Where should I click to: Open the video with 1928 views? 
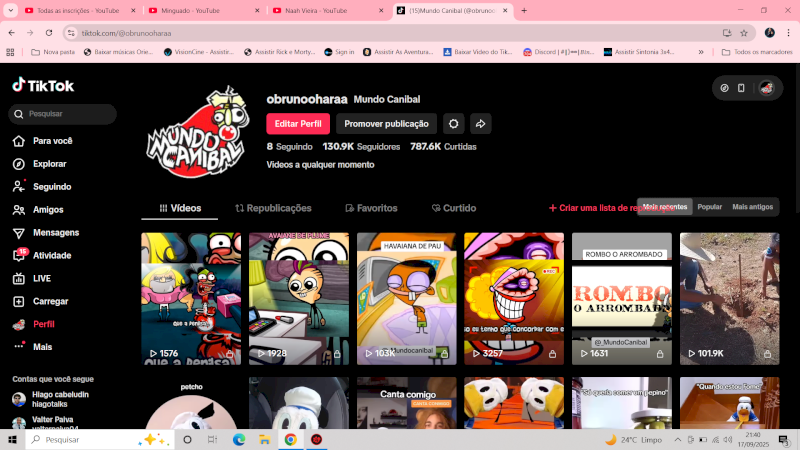299,298
